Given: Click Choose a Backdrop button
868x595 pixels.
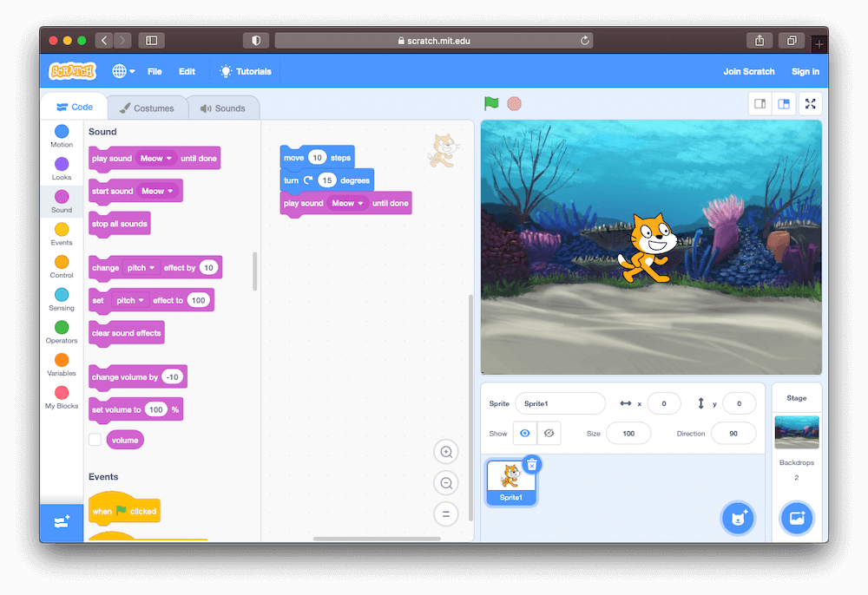Looking at the screenshot, I should point(797,518).
